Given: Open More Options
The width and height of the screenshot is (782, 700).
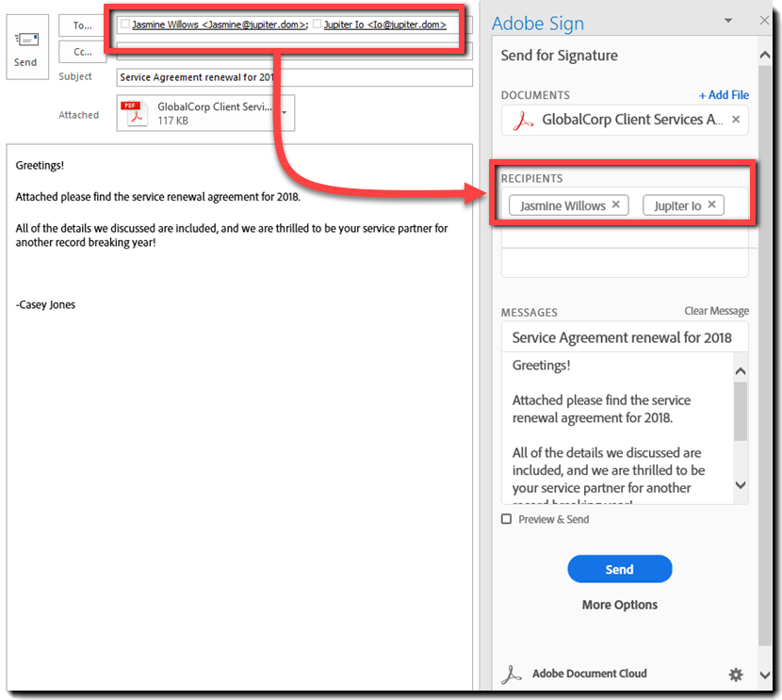Looking at the screenshot, I should (x=619, y=605).
